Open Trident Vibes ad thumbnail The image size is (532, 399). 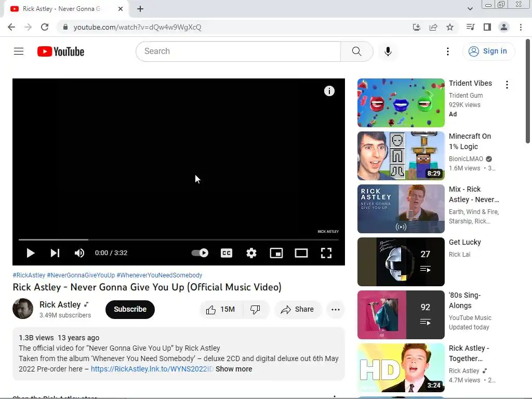point(401,103)
